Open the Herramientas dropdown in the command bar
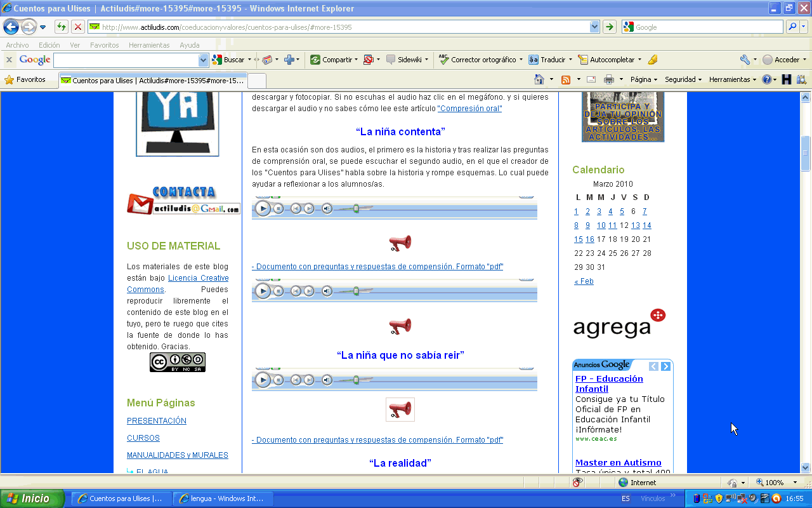The image size is (812, 508). [x=733, y=79]
